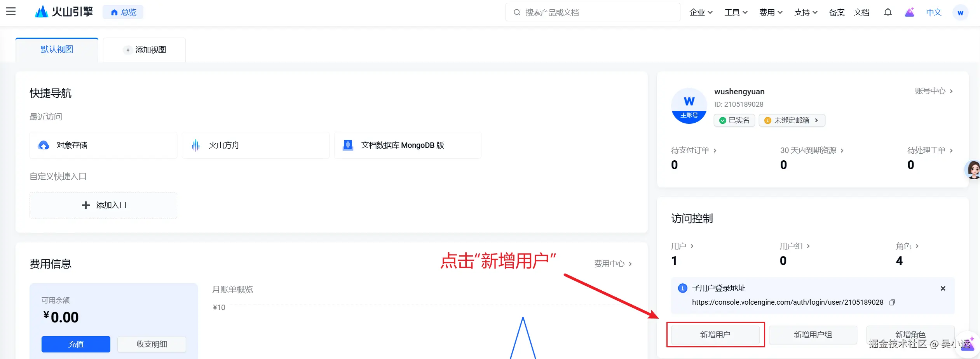The image size is (980, 359).
Task: Focus the 搜索产品或文档 search field
Action: click(x=593, y=12)
